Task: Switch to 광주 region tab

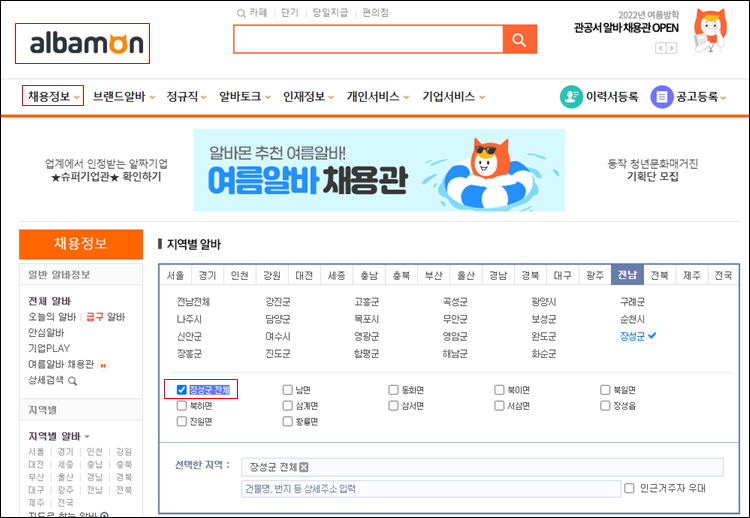Action: tap(595, 275)
